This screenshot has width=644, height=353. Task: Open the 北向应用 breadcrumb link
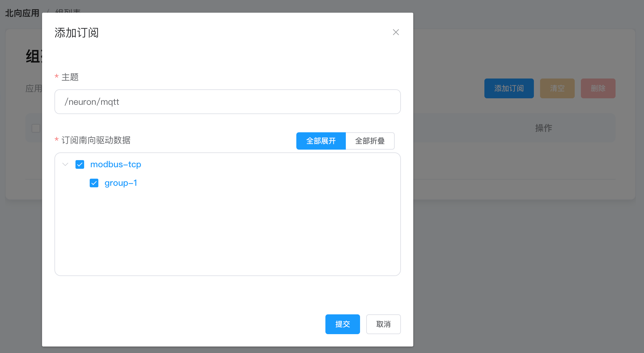coord(22,13)
